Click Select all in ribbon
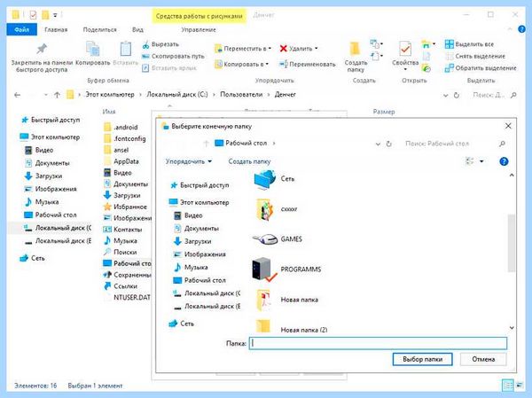Viewport: 532px width, 398px height. [x=469, y=44]
